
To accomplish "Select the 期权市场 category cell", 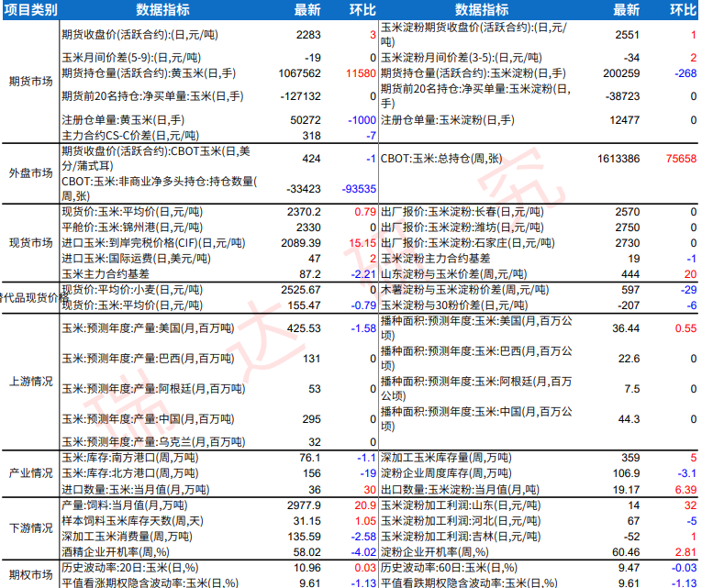I will coord(31,575).
